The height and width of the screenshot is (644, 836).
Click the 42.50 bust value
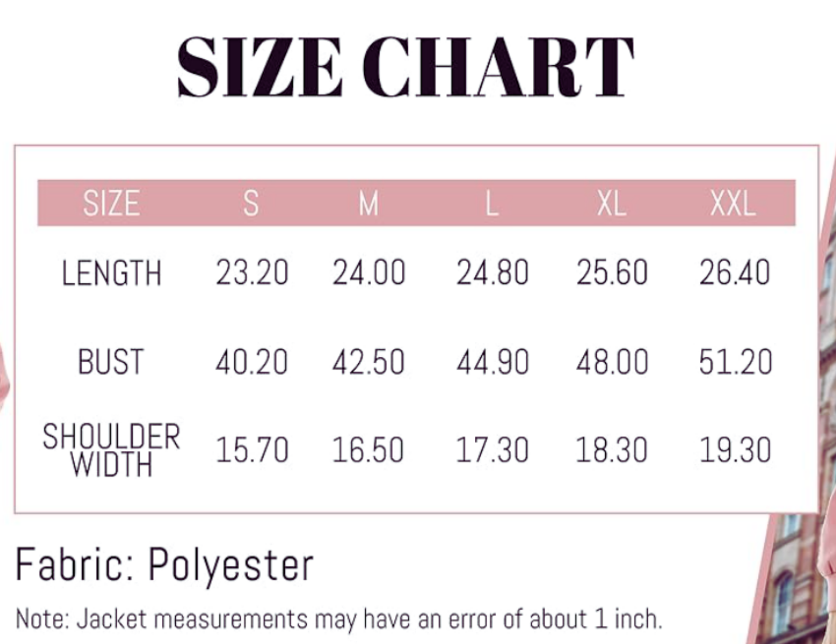(x=368, y=362)
